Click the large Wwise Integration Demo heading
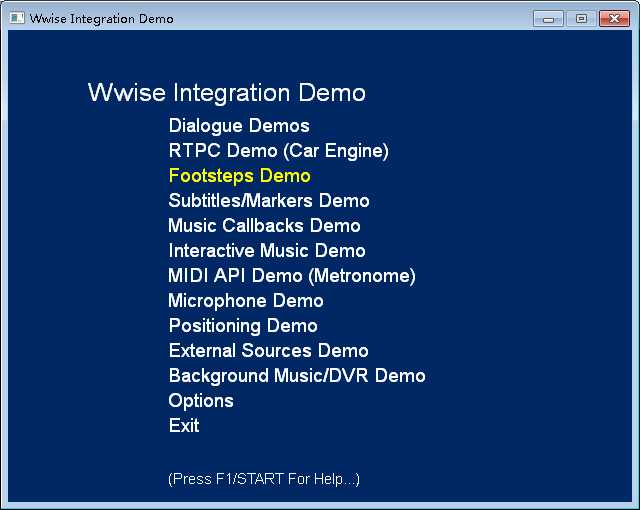Screen dimensions: 640x510 [x=227, y=93]
